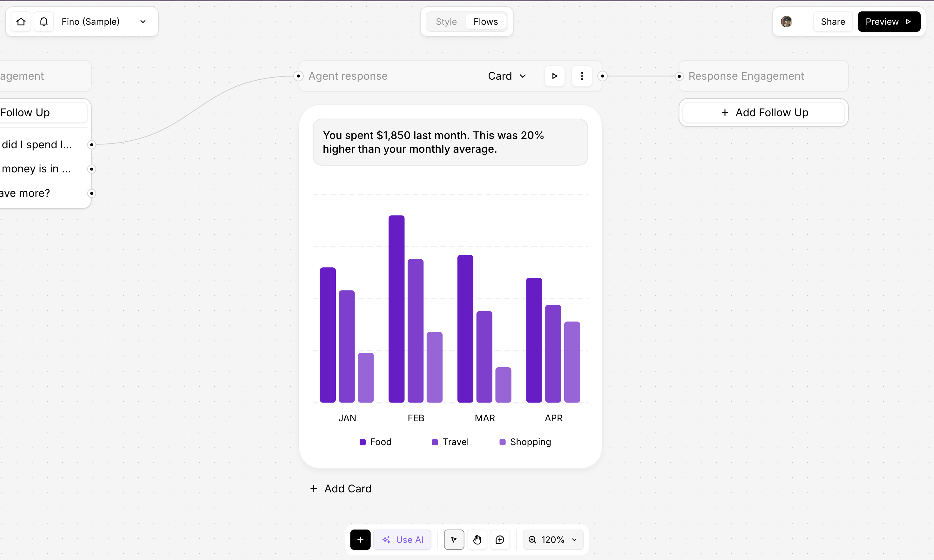Screen dimensions: 934x560
Task: Switch to the Flows tab
Action: [x=485, y=22]
